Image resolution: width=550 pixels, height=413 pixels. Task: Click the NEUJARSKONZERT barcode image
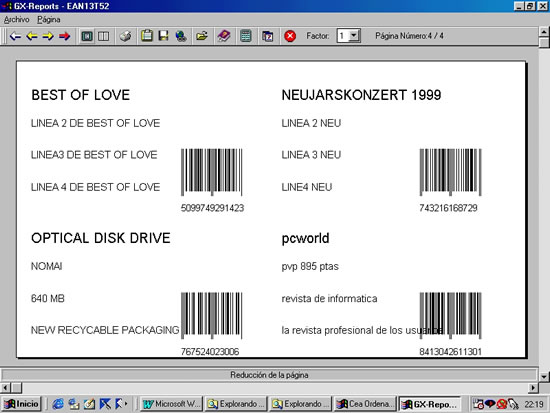click(450, 172)
